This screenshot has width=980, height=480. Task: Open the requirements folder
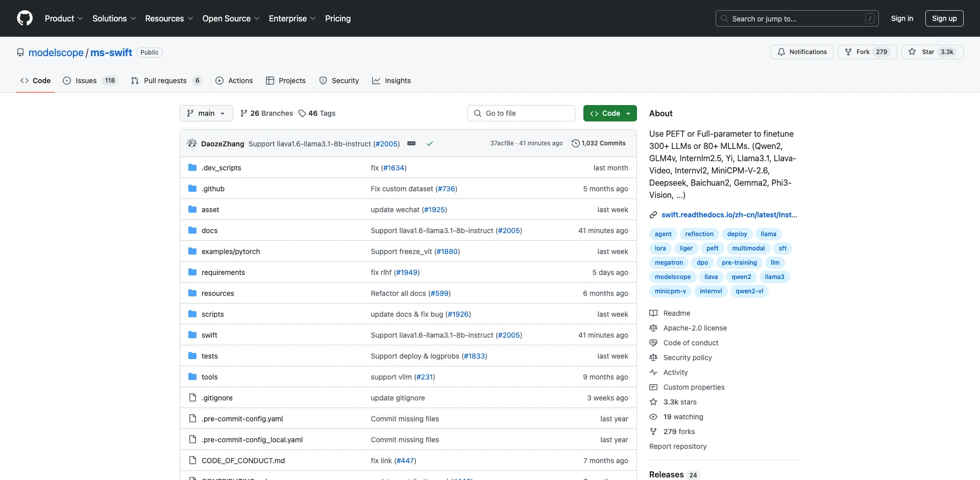(223, 272)
